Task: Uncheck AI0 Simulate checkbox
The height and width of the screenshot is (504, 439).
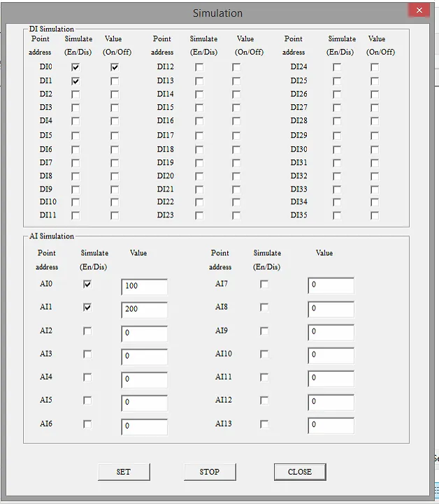Action: pos(87,284)
